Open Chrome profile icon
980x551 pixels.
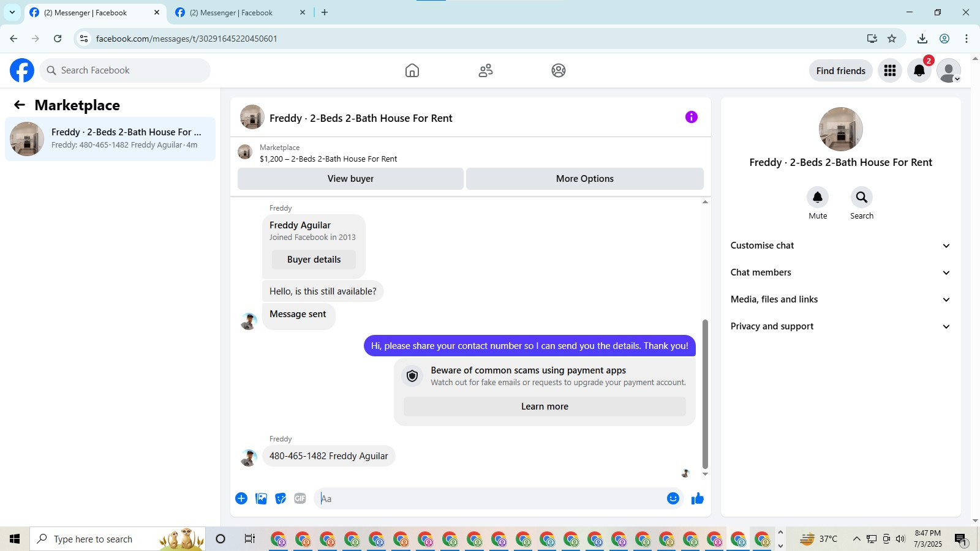click(944, 39)
